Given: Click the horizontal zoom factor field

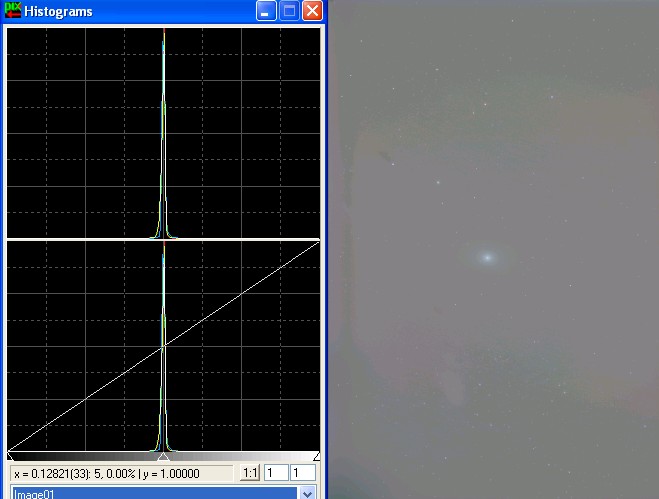Looking at the screenshot, I should coord(276,473).
